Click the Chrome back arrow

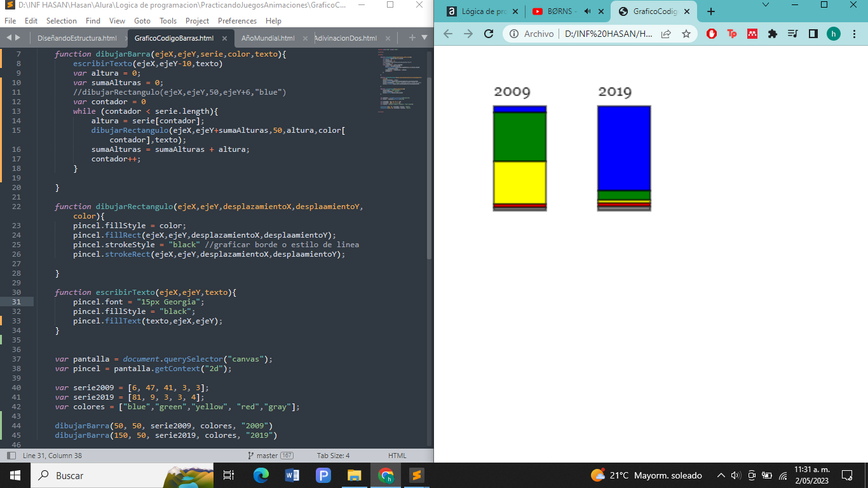point(448,34)
